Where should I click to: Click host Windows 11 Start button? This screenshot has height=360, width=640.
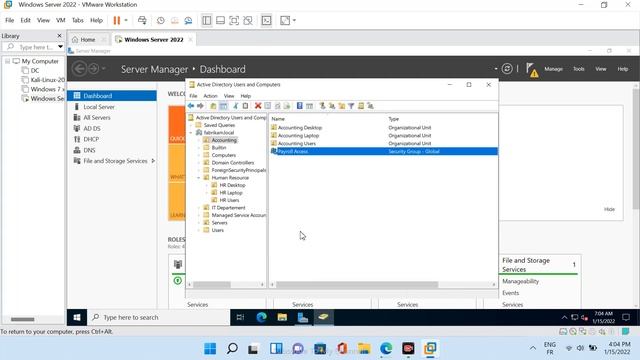click(x=210, y=349)
